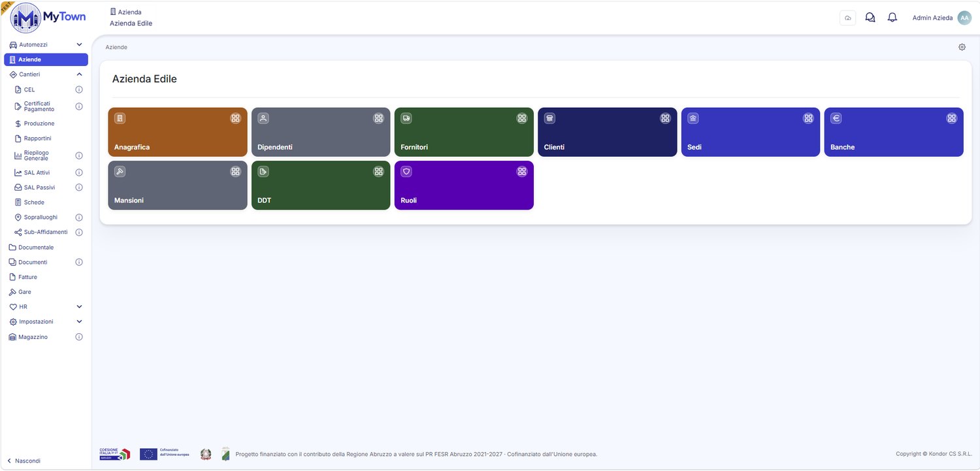Viewport: 980px width, 471px height.
Task: Click the grid icon on Anagrafica card
Action: tap(236, 118)
